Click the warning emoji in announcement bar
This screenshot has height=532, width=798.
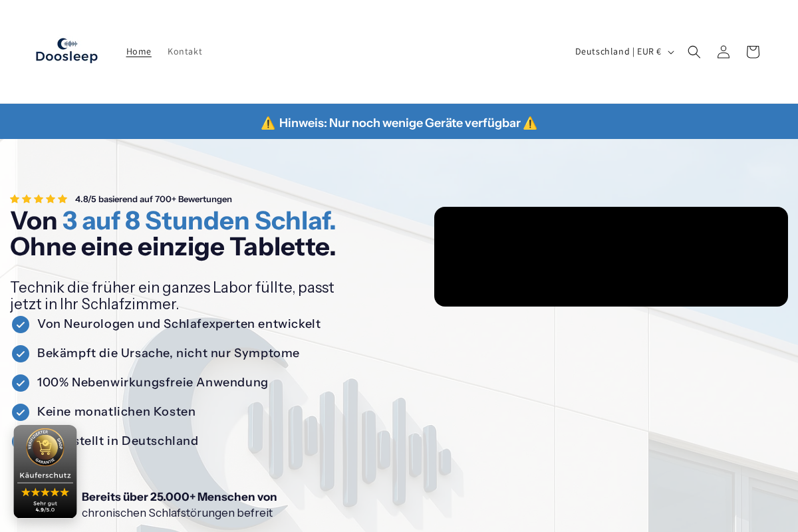click(x=268, y=122)
